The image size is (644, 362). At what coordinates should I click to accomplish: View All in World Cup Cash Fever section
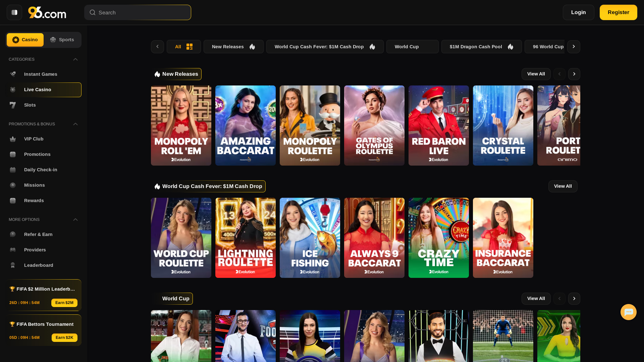563,186
